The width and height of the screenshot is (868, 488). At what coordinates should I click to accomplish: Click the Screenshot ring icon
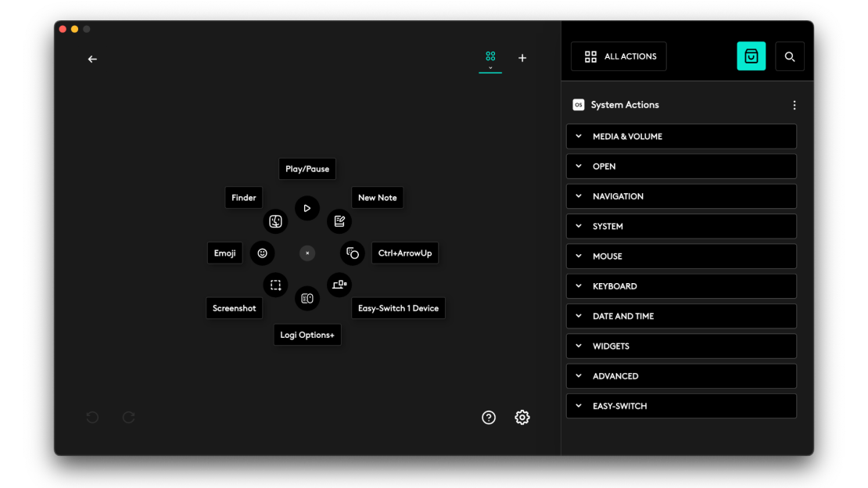[x=275, y=285]
